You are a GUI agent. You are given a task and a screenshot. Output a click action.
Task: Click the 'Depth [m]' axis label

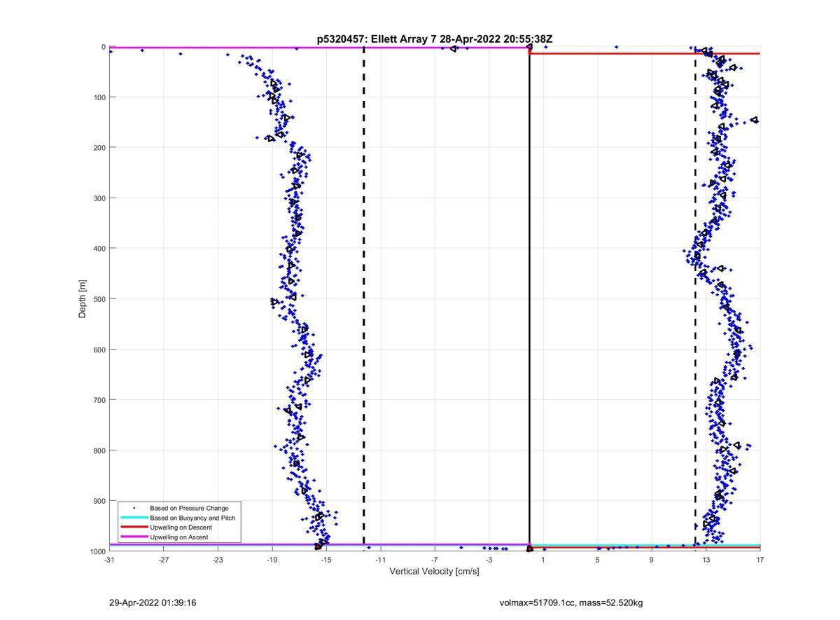[83, 299]
